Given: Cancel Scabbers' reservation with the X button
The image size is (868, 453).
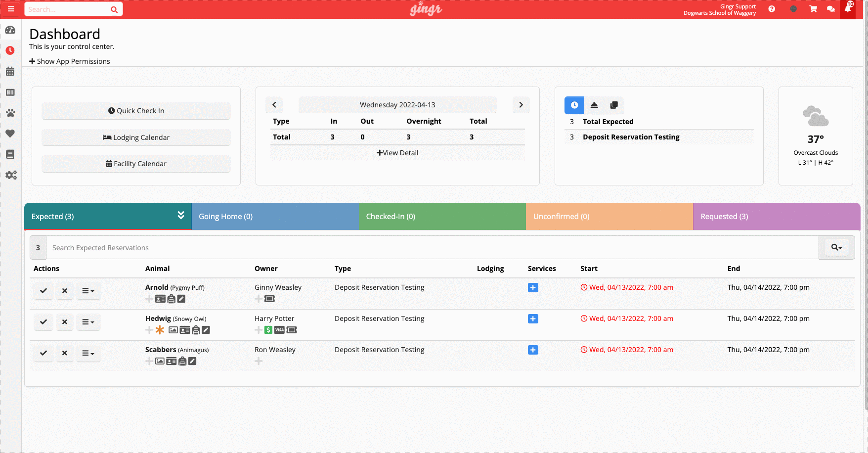Looking at the screenshot, I should coord(65,353).
